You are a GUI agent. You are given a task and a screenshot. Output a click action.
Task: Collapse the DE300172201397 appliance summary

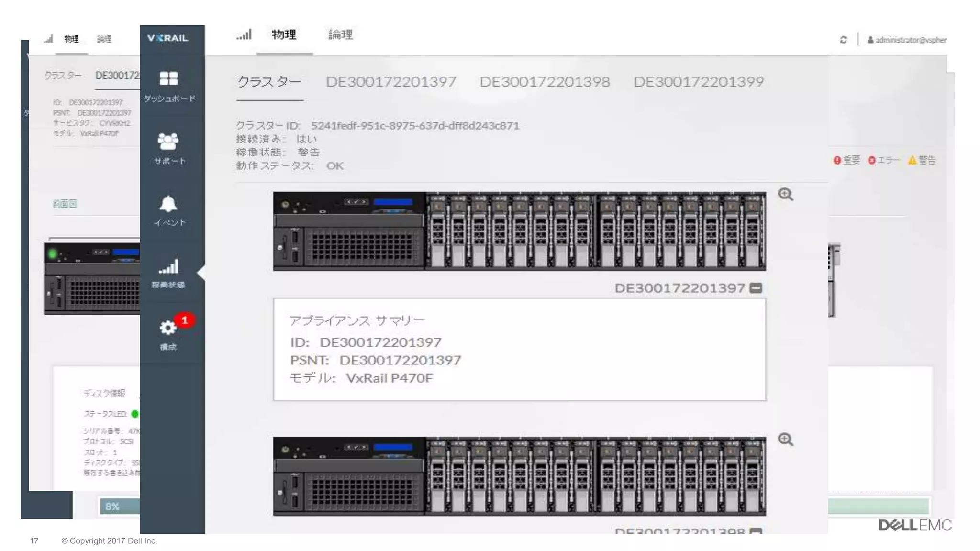click(756, 288)
